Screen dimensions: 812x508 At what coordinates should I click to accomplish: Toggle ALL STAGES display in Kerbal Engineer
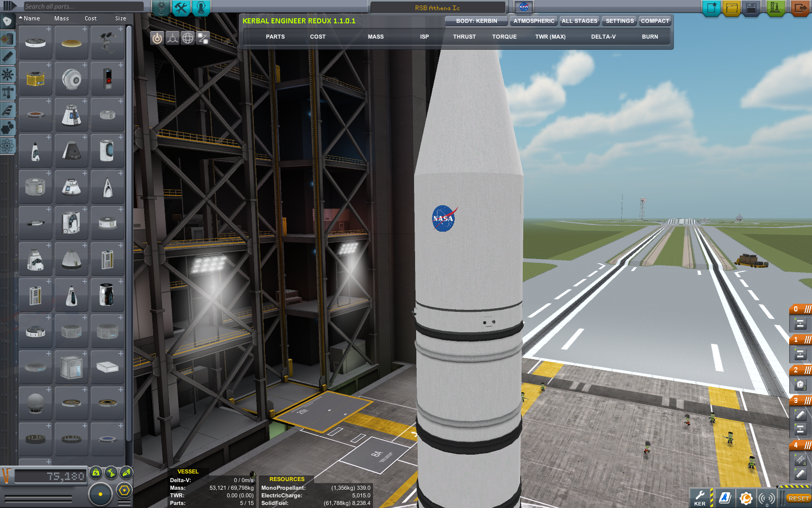pos(580,21)
